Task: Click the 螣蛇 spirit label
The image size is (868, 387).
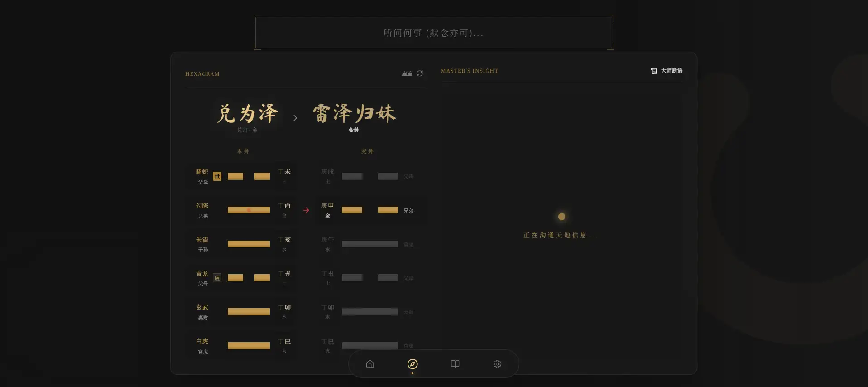Action: (x=202, y=172)
